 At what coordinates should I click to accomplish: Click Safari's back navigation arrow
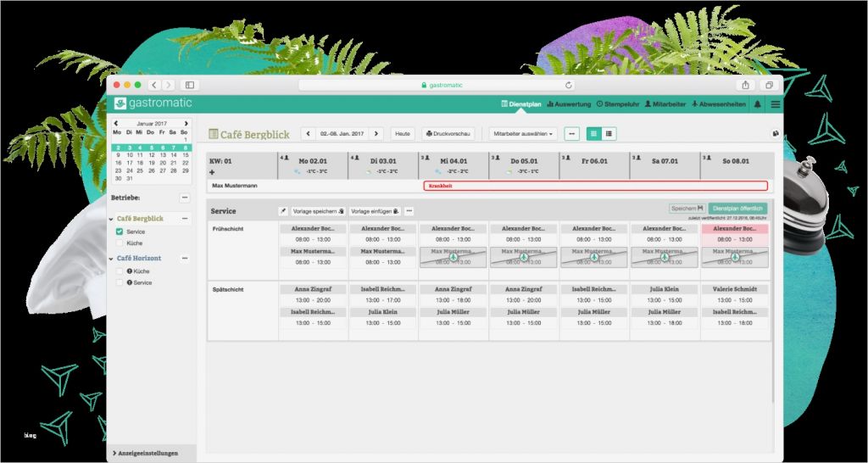click(153, 86)
